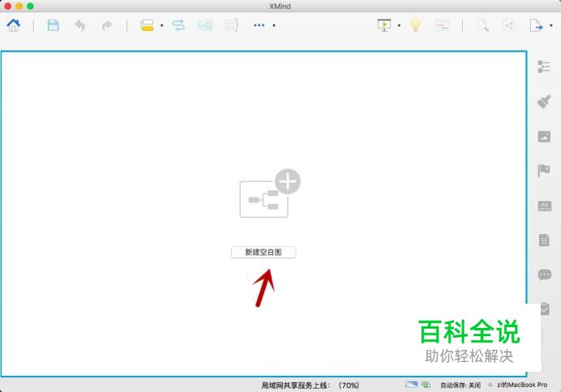Open the Notes page panel

[544, 240]
